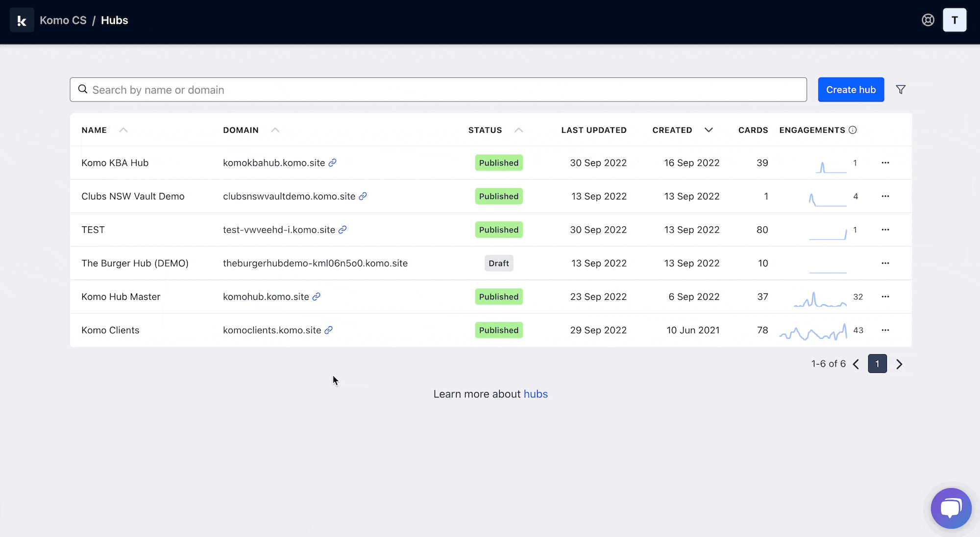980x537 pixels.
Task: Click the settings gear icon
Action: (929, 20)
